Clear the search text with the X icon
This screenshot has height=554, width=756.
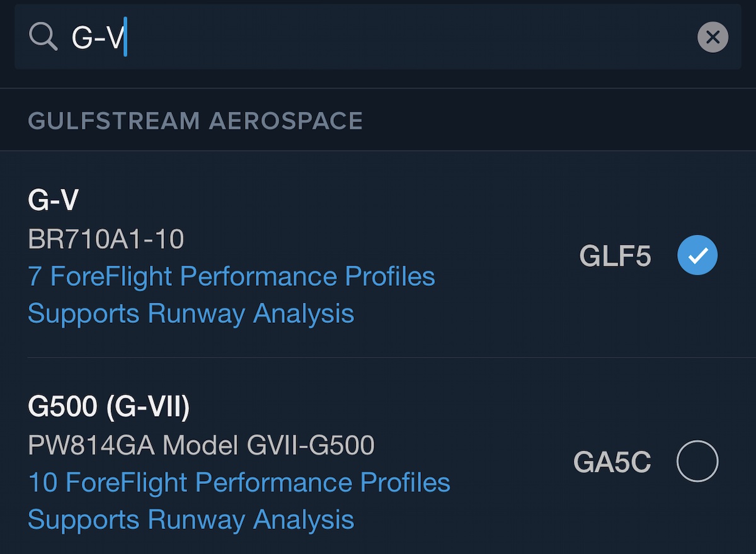point(713,37)
